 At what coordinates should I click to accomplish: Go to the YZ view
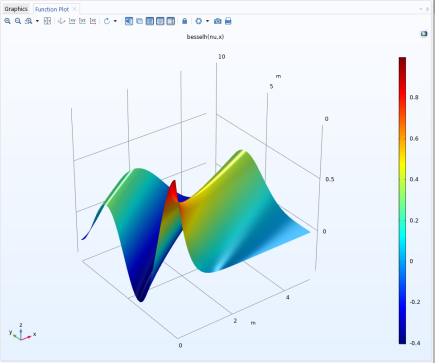pyautogui.click(x=82, y=21)
